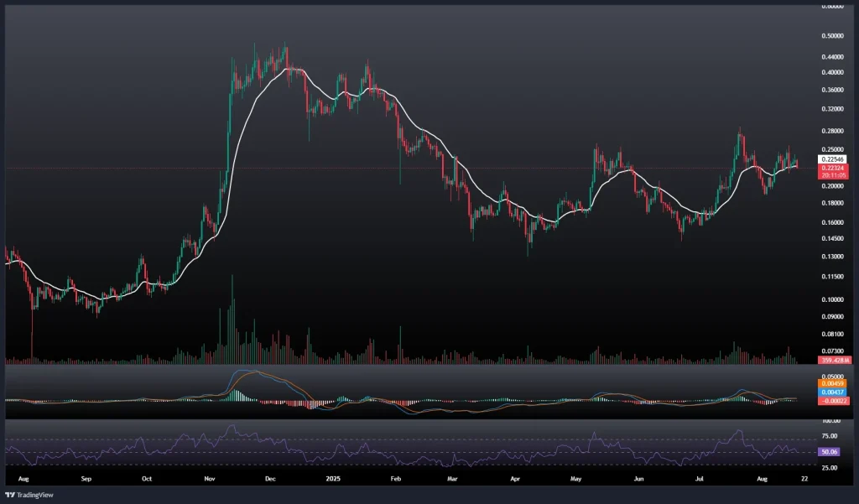Image resolution: width=859 pixels, height=504 pixels.
Task: Click the orange 0.00459 MACD signal tag
Action: tap(833, 385)
